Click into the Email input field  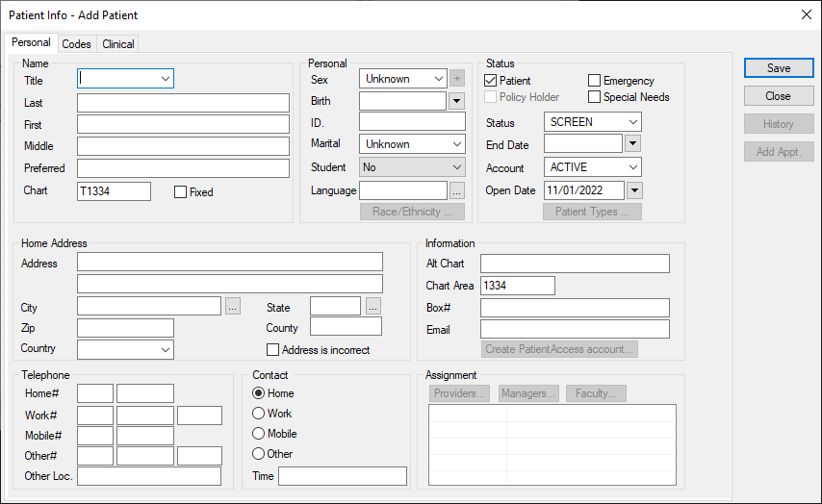575,329
